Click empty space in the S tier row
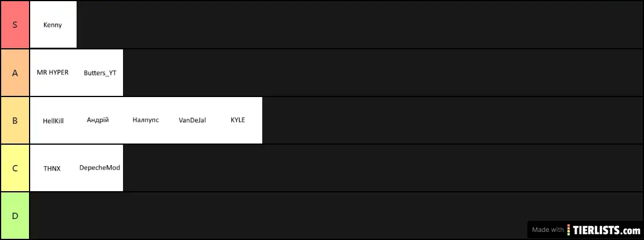 [360, 25]
